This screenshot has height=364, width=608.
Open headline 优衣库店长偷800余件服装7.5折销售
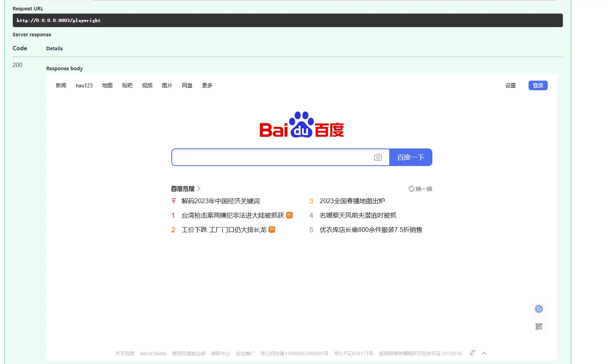[x=371, y=230]
